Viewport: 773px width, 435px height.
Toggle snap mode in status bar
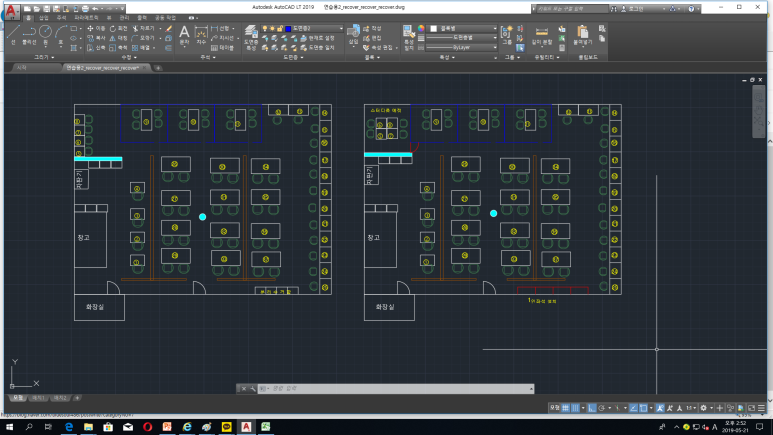pyautogui.click(x=575, y=408)
